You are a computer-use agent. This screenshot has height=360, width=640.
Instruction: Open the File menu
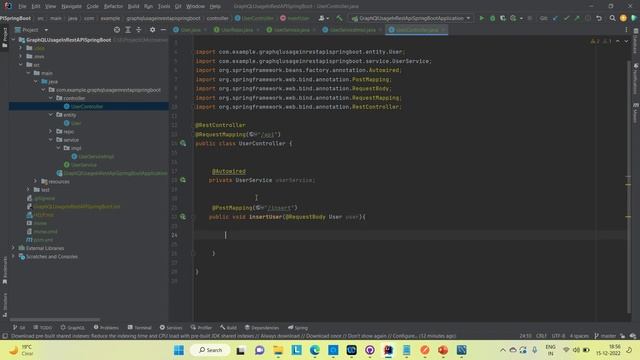pyautogui.click(x=22, y=6)
